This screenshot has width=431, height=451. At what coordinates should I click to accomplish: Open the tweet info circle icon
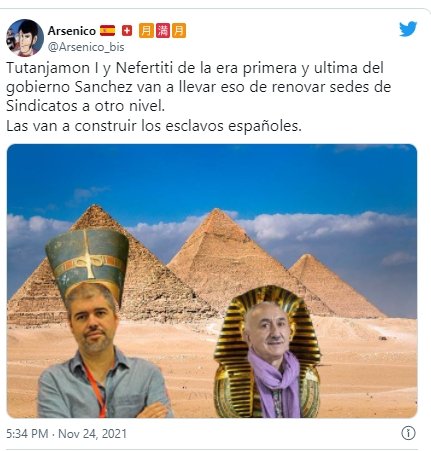(x=408, y=433)
